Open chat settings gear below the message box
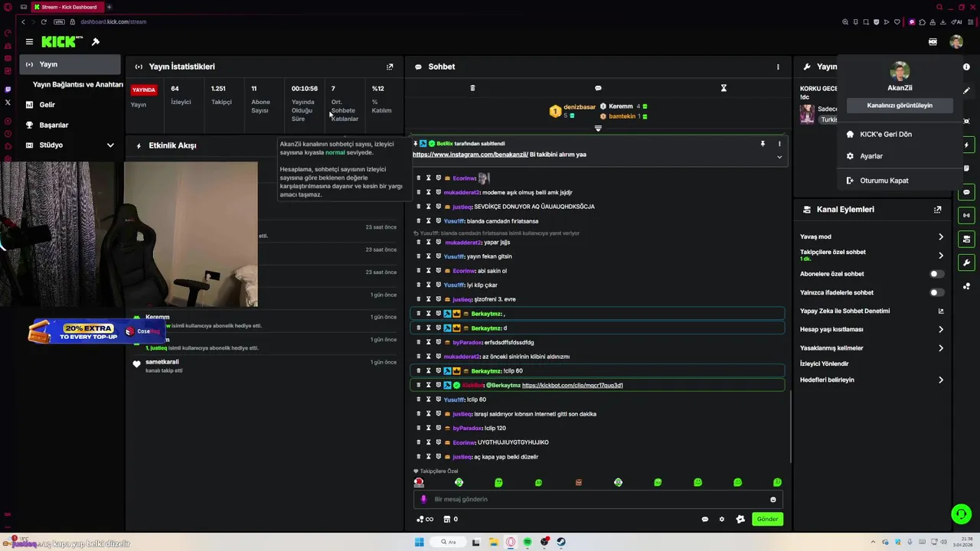This screenshot has width=980, height=551. coord(721,519)
